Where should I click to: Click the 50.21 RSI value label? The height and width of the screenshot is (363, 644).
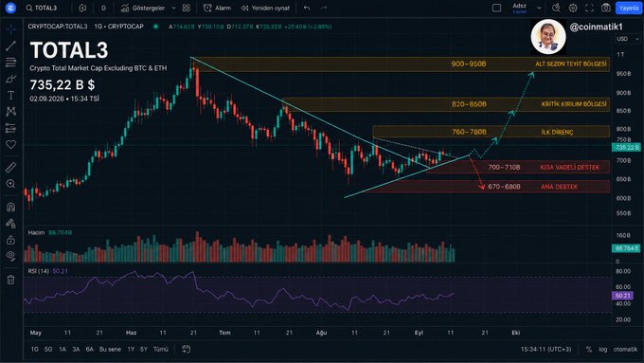pos(623,296)
